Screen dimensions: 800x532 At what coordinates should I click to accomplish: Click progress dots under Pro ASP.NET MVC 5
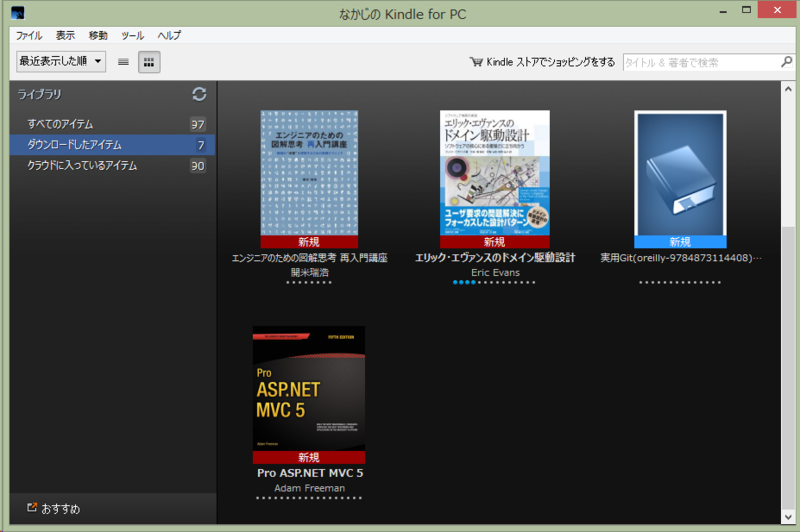click(309, 498)
